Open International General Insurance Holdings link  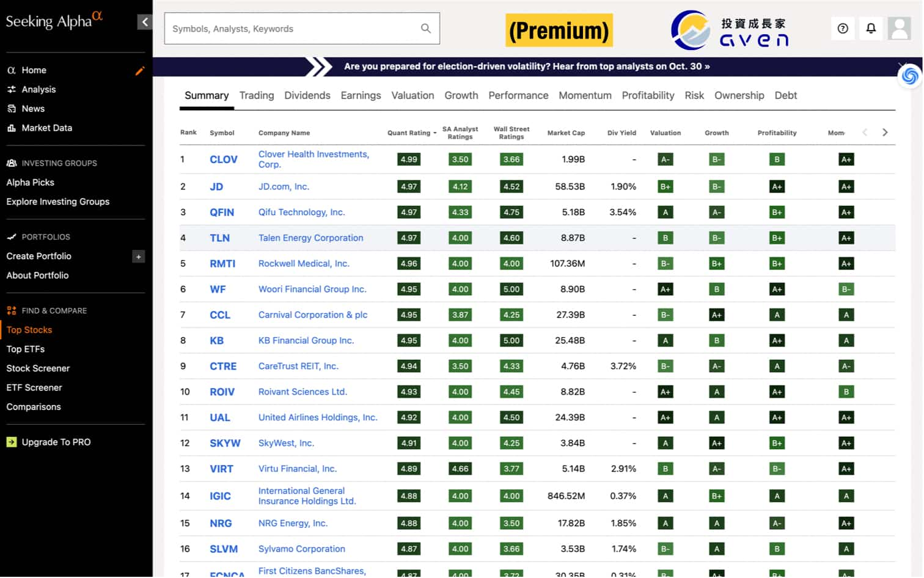pyautogui.click(x=307, y=496)
